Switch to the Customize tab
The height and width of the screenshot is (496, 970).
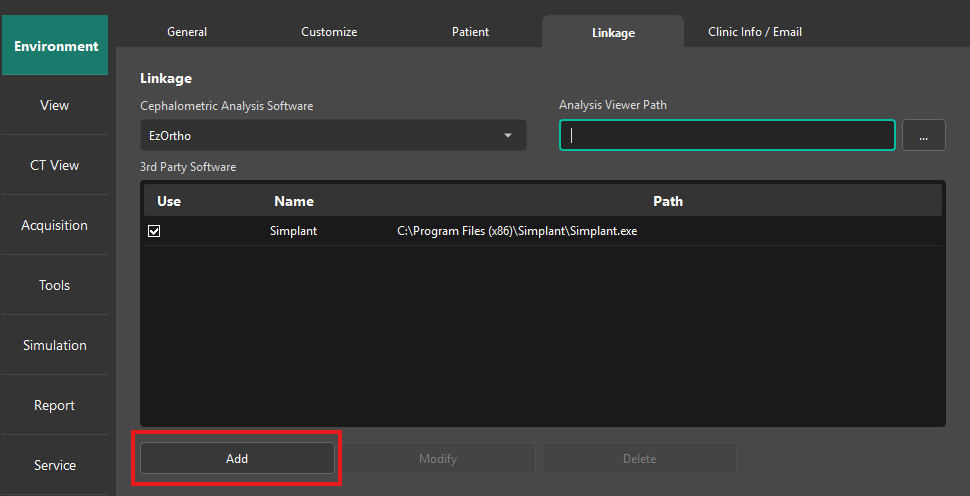click(329, 32)
